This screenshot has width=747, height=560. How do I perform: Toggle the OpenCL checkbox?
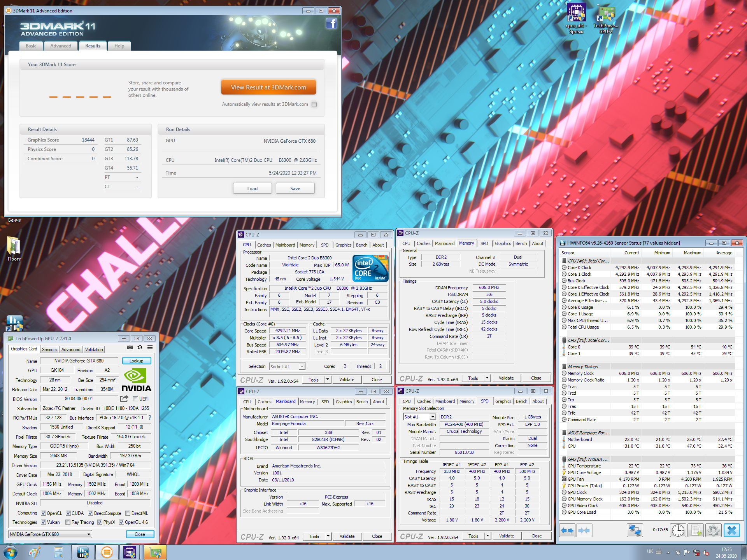43,513
